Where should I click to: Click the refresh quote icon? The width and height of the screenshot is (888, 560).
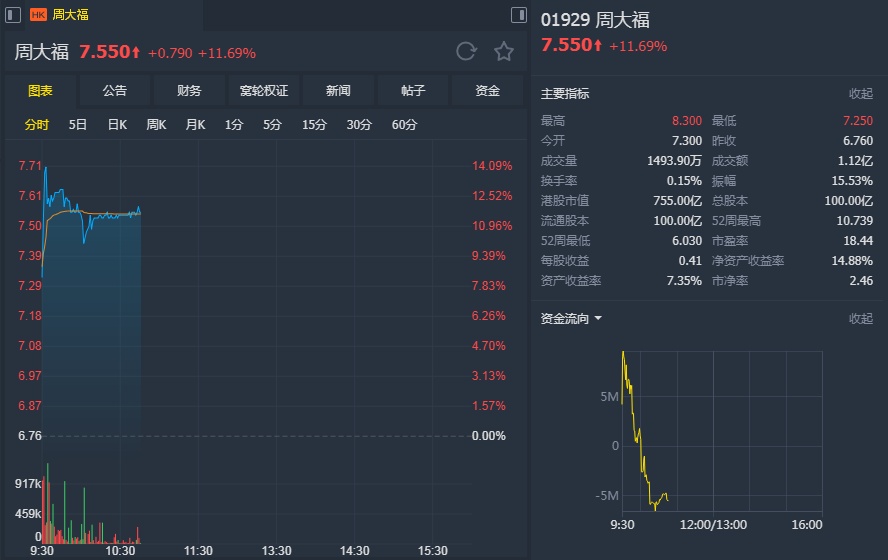coord(465,52)
